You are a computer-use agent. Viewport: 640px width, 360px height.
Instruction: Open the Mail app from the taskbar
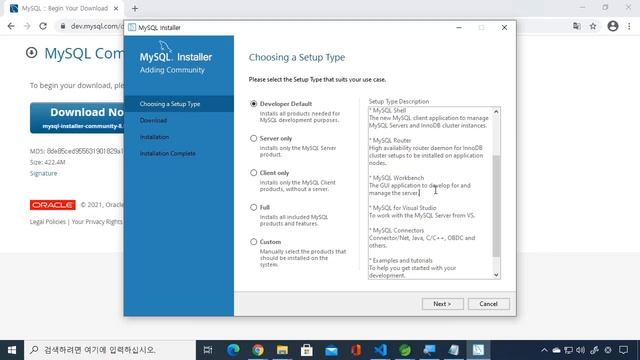click(331, 350)
